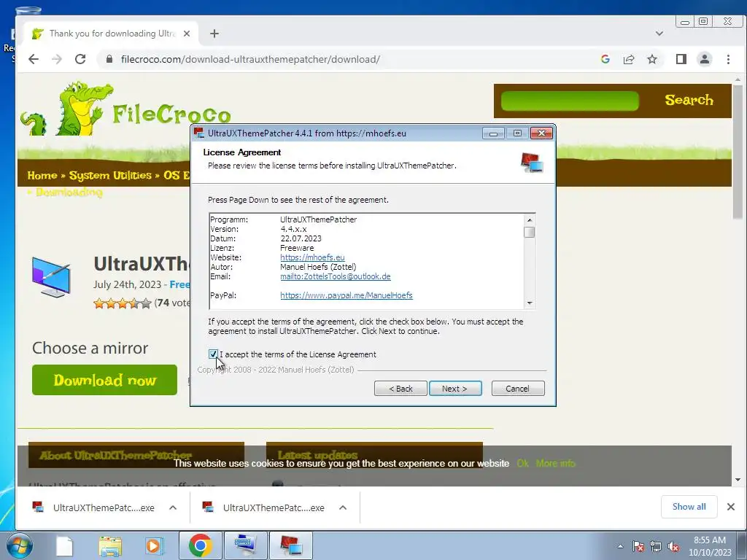Click the license text scrollbar thumb

(x=530, y=232)
